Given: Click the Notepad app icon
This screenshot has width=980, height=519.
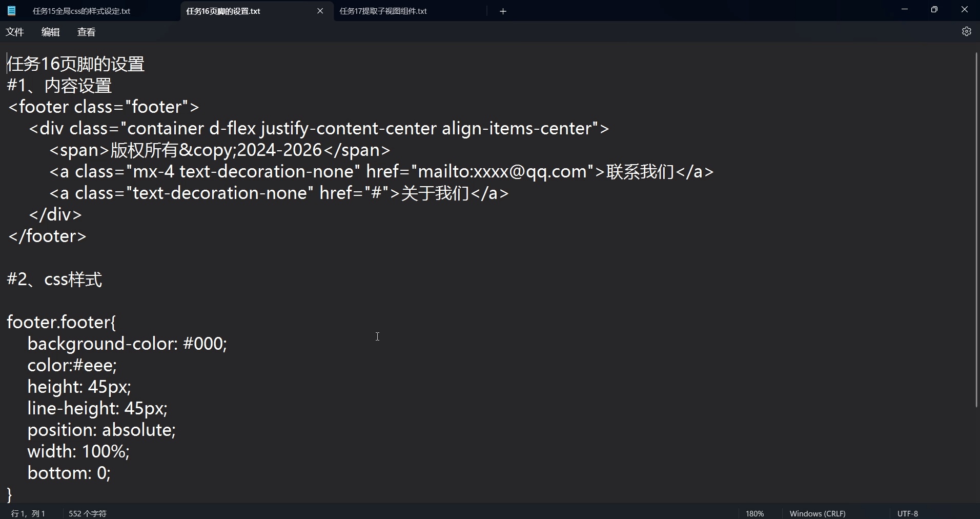Looking at the screenshot, I should (x=11, y=10).
